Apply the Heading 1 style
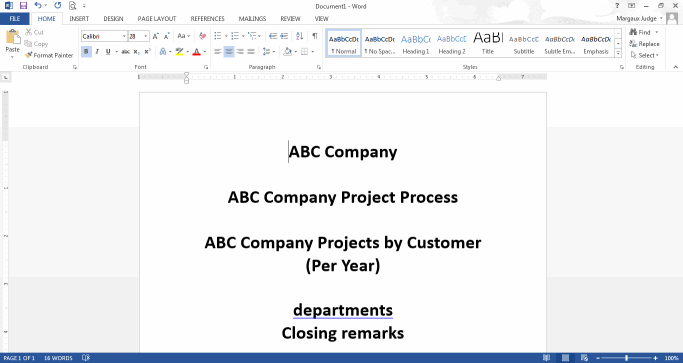Viewport: 683px width, 363px height. tap(416, 43)
